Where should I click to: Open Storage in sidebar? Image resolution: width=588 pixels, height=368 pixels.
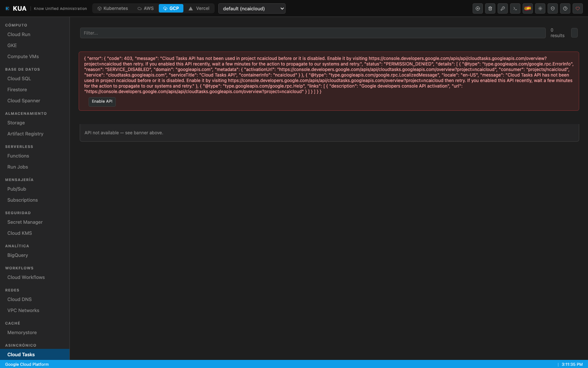pyautogui.click(x=35, y=123)
